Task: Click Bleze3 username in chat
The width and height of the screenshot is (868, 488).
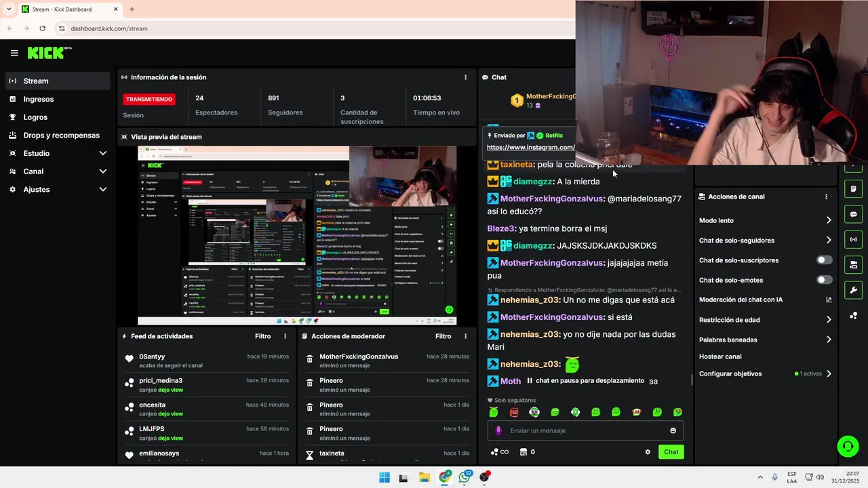Action: (501, 228)
